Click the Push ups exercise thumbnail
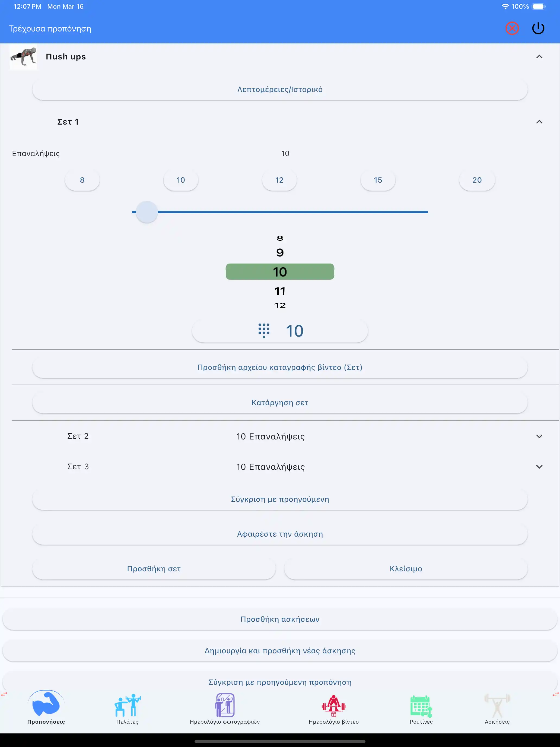The image size is (560, 747). 23,57
